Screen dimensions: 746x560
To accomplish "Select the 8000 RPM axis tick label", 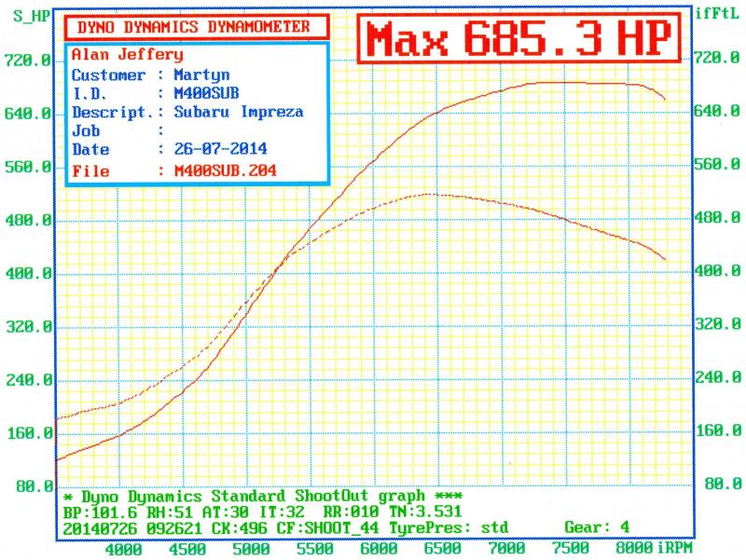I will tap(634, 547).
